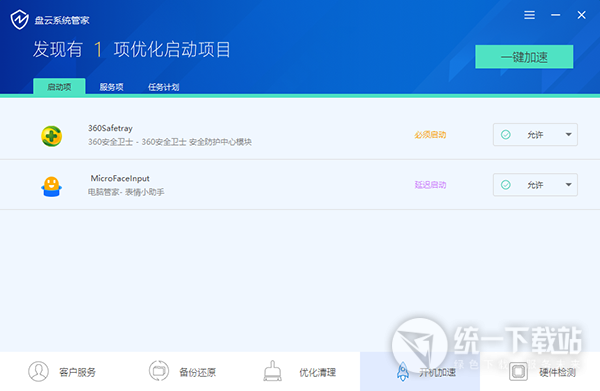
Task: Click the 必须启动 status label
Action: (x=430, y=135)
